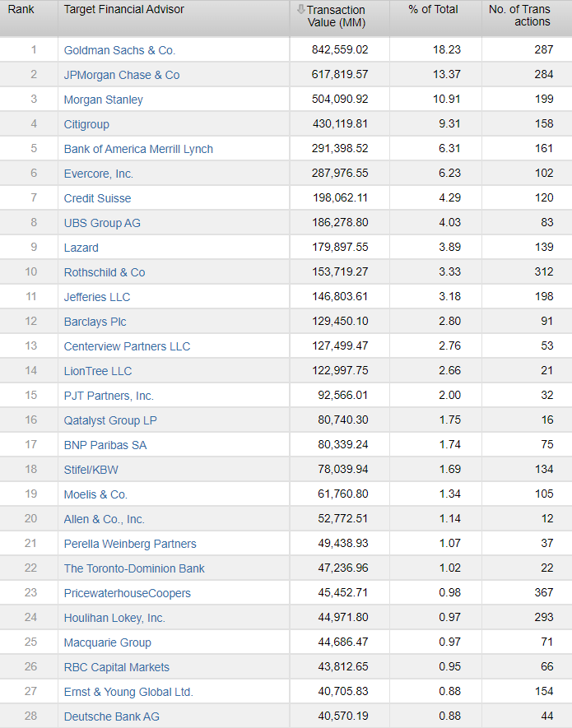Click Qatalyst Group LP link
The width and height of the screenshot is (572, 728).
110,420
